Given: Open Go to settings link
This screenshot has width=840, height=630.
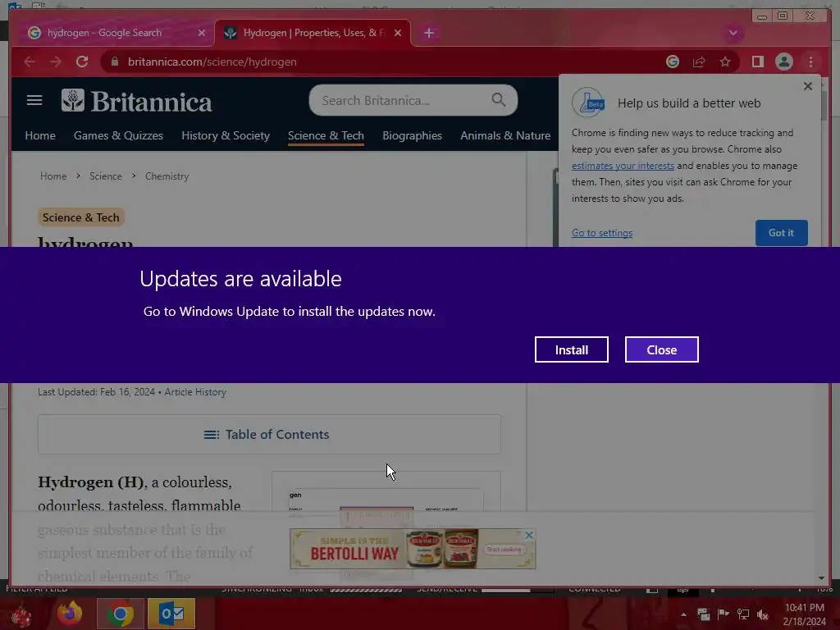Looking at the screenshot, I should click(x=601, y=233).
